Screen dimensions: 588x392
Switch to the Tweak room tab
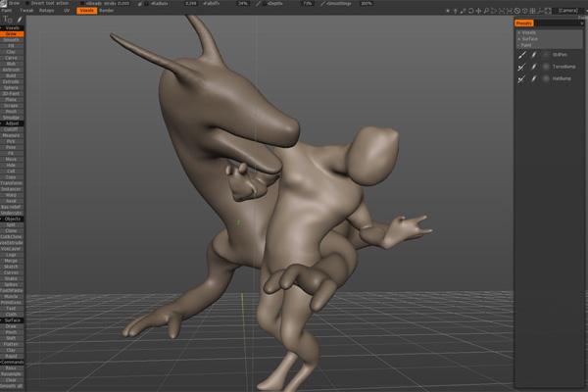26,11
